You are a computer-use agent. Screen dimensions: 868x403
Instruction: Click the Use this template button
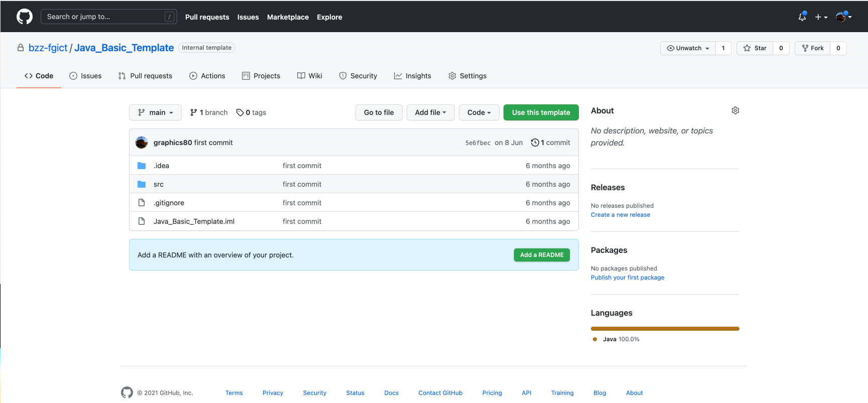[541, 112]
